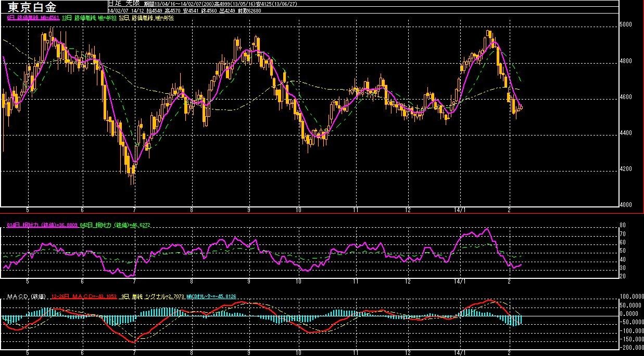Click the month 10 label on bottom axis
The height and width of the screenshot is (356, 644).
coord(298,352)
